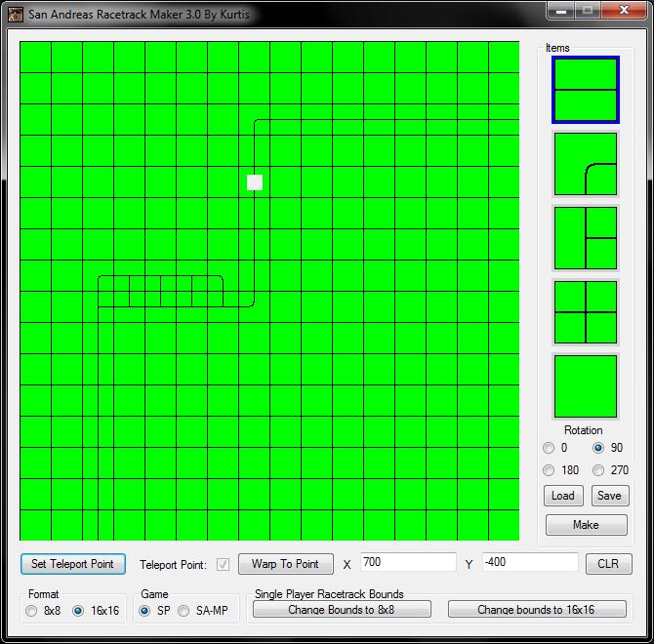The width and height of the screenshot is (654, 644).
Task: Click the Y coordinate field showing -400
Action: 530,562
